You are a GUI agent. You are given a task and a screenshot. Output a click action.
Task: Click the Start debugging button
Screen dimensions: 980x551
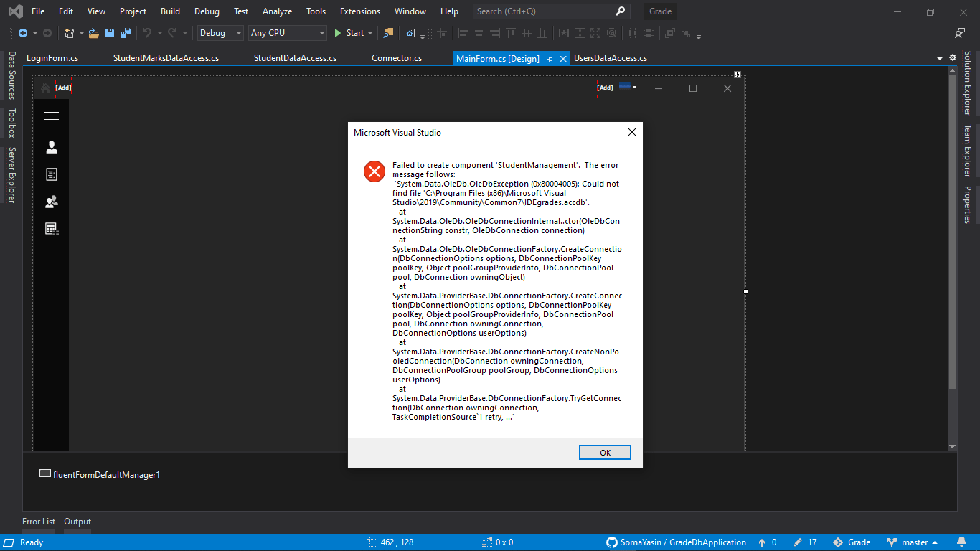pos(349,33)
